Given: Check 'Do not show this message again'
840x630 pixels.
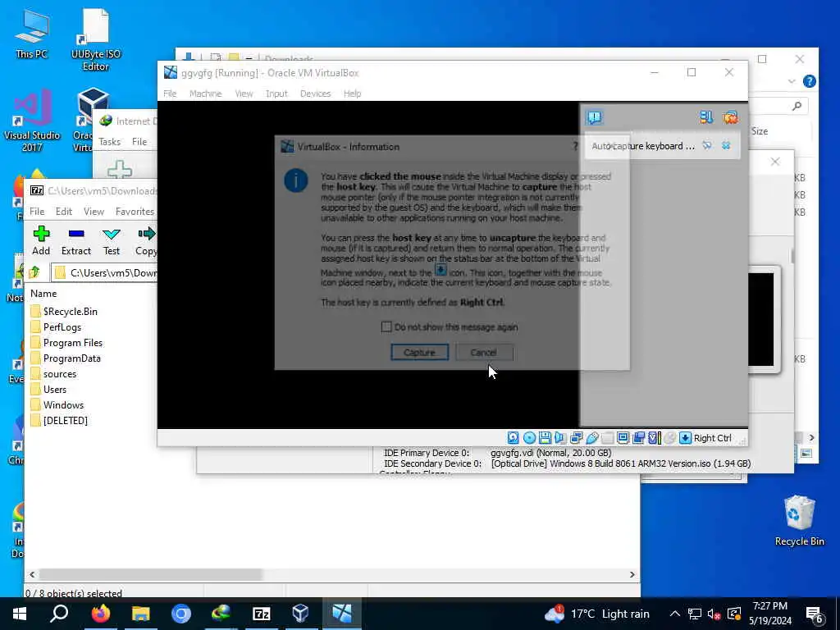Looking at the screenshot, I should tap(386, 326).
